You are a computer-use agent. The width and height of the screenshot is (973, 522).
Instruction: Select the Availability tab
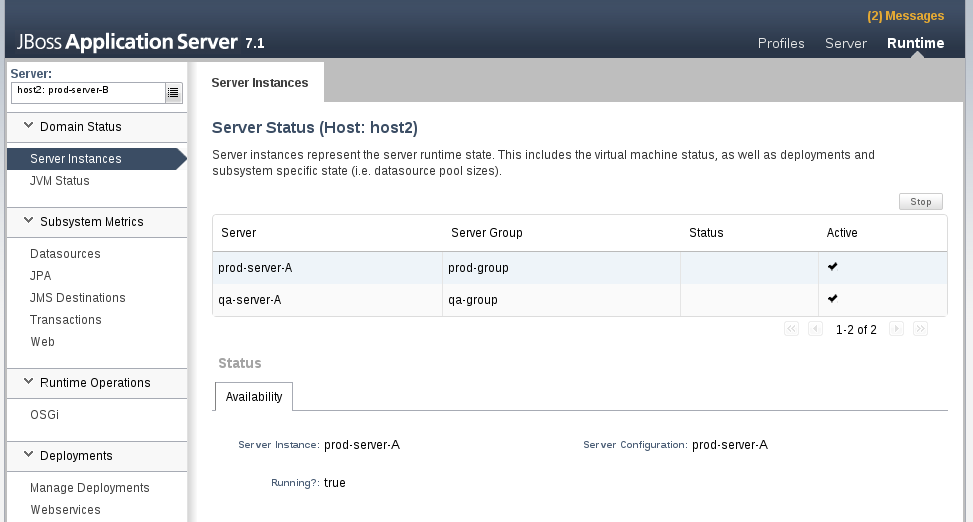tap(254, 397)
